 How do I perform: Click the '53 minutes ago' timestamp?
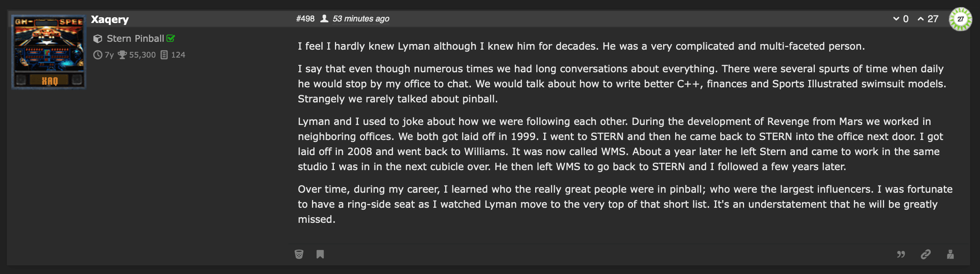(361, 19)
